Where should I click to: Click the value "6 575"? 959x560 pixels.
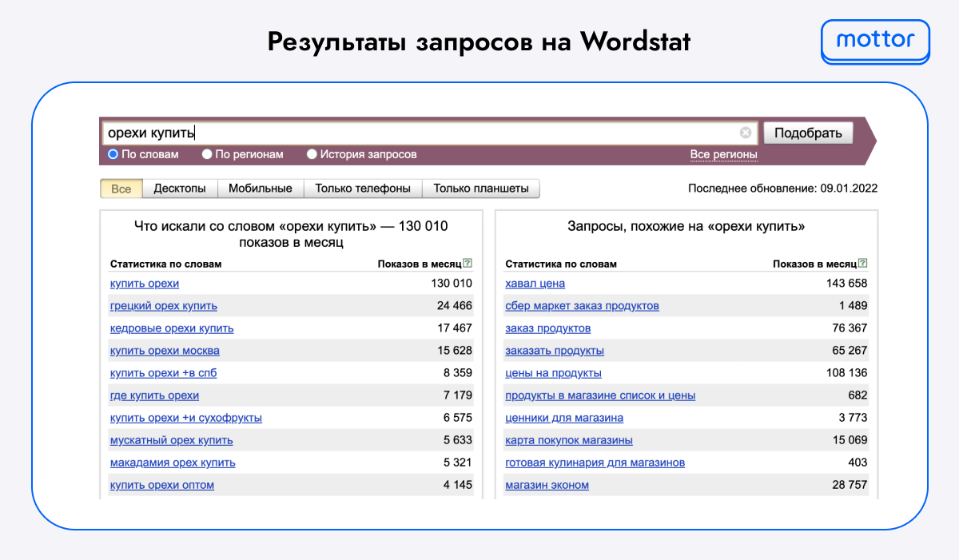[x=458, y=418]
